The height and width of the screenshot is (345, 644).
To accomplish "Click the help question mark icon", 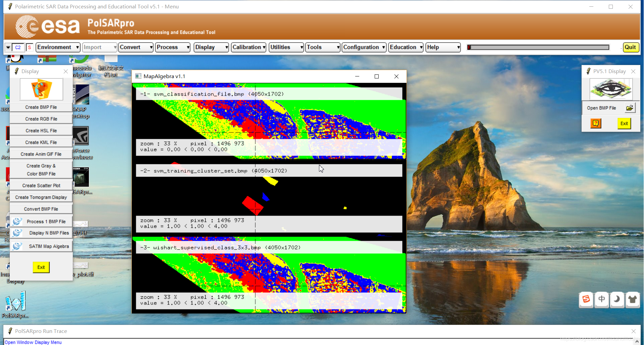I will pyautogui.click(x=596, y=123).
